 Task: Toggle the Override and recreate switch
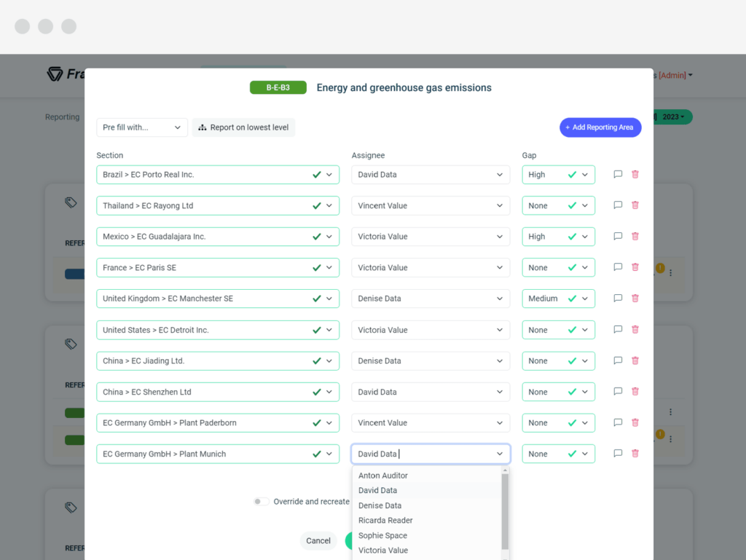(261, 502)
